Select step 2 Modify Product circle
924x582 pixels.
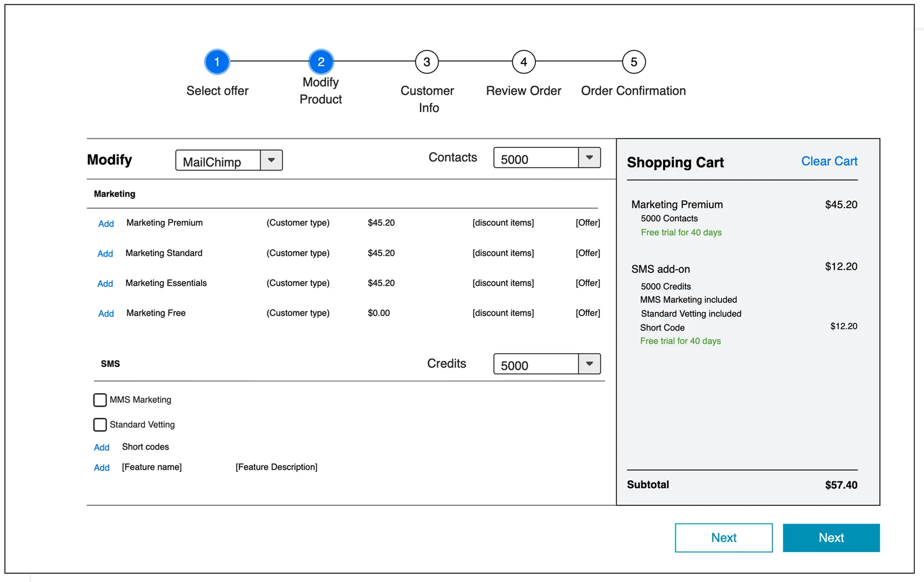click(x=321, y=62)
